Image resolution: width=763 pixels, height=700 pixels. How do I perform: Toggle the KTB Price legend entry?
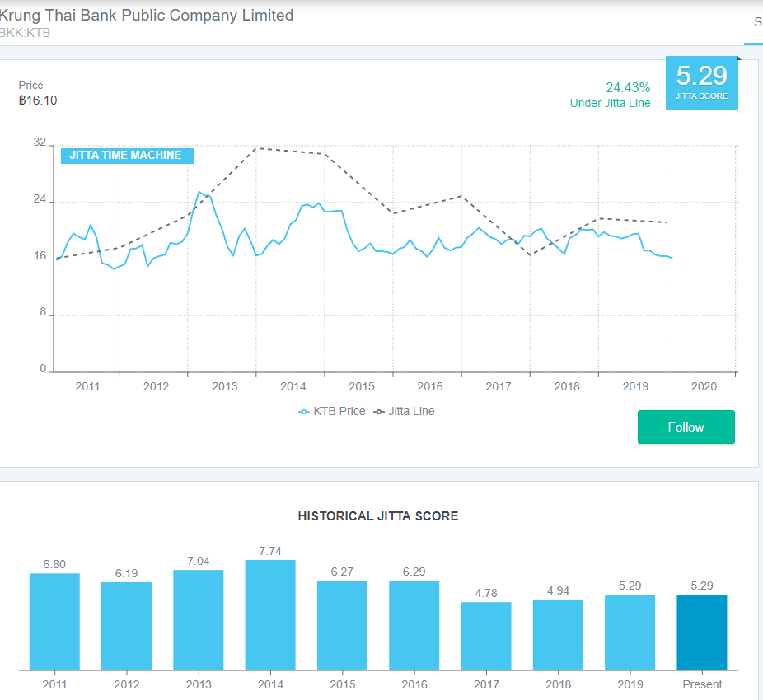[x=332, y=412]
